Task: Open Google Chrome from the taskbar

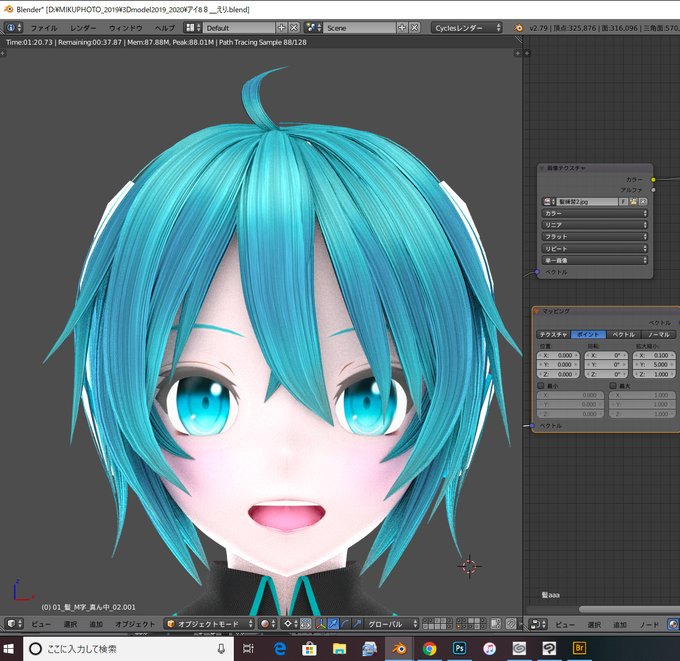Action: click(429, 648)
